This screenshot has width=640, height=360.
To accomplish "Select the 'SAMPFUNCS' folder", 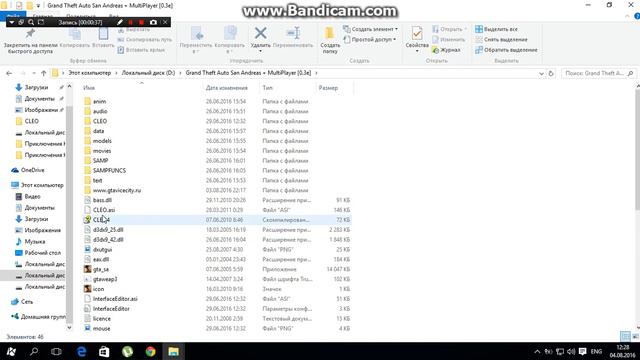I will coord(109,170).
